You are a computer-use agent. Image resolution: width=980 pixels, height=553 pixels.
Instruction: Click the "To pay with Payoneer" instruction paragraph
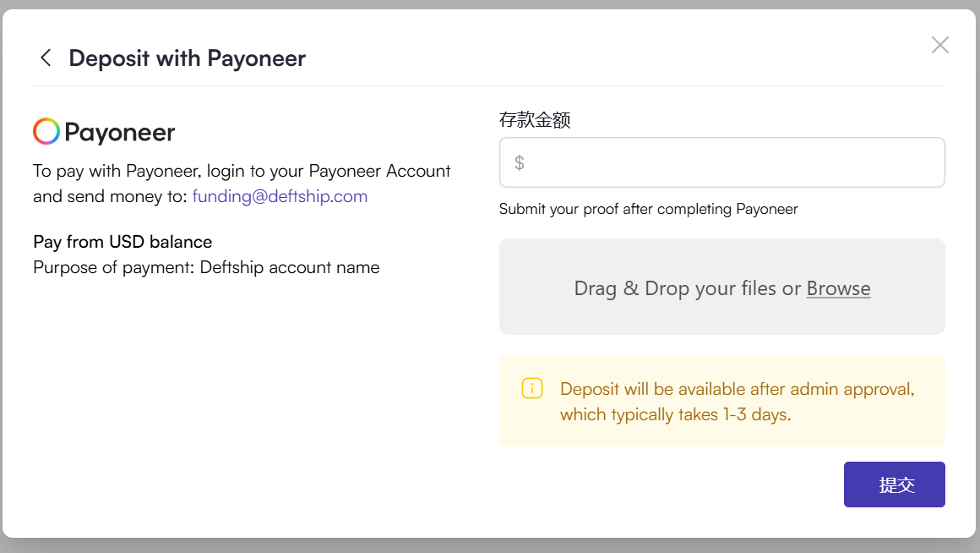(x=242, y=183)
